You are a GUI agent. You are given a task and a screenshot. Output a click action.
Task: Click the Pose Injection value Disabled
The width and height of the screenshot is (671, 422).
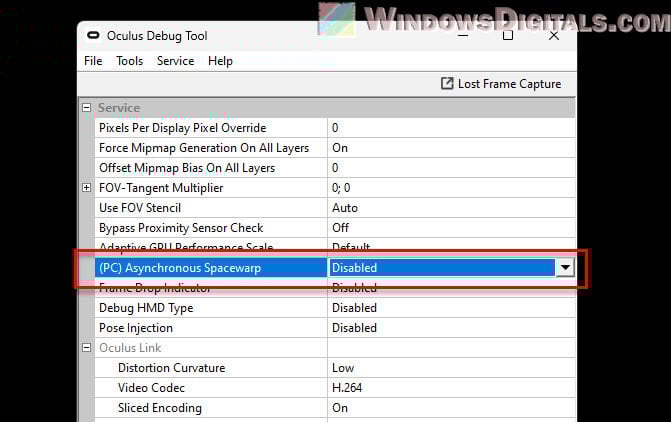pos(354,328)
